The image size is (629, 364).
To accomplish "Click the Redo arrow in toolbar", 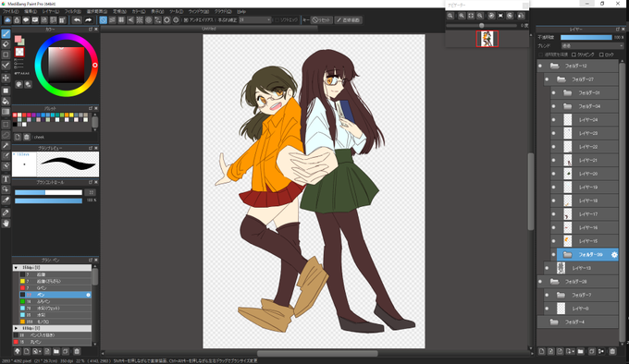I will click(88, 19).
